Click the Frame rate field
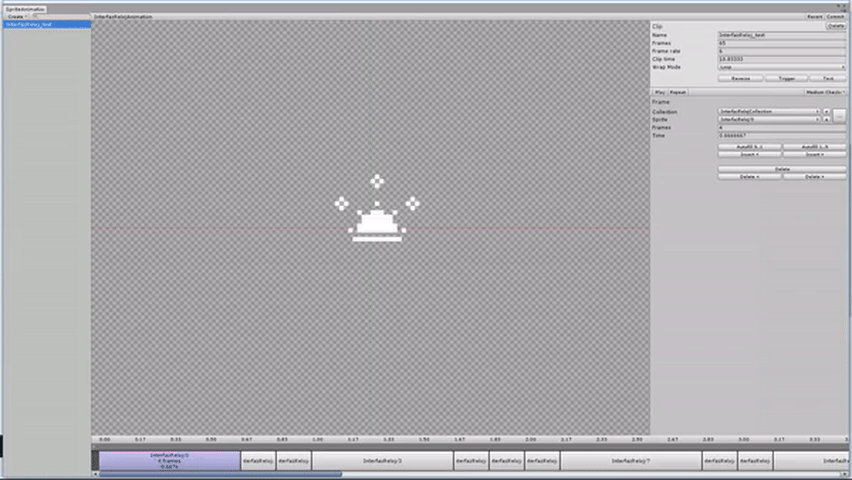This screenshot has height=480, width=852. tap(781, 51)
